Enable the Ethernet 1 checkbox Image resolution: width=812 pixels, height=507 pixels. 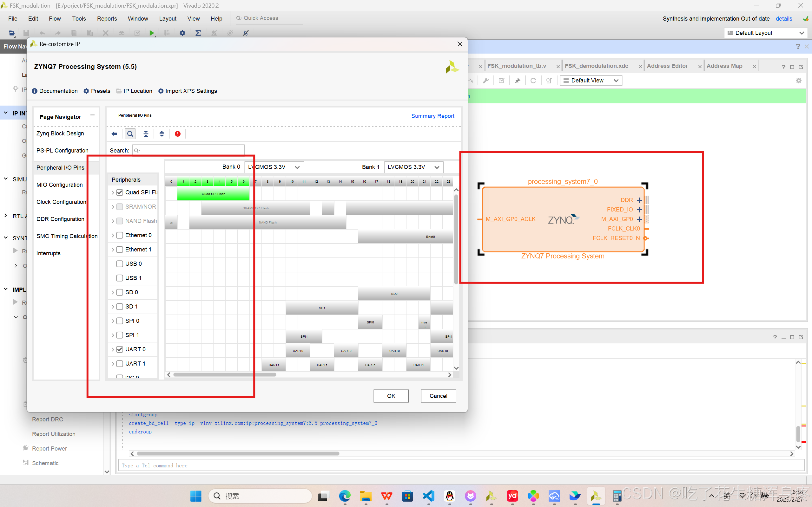tap(120, 250)
